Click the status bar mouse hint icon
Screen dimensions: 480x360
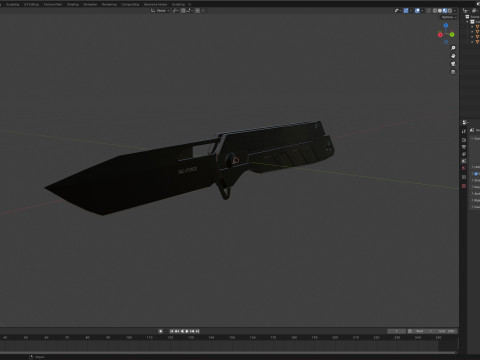pyautogui.click(x=31, y=357)
